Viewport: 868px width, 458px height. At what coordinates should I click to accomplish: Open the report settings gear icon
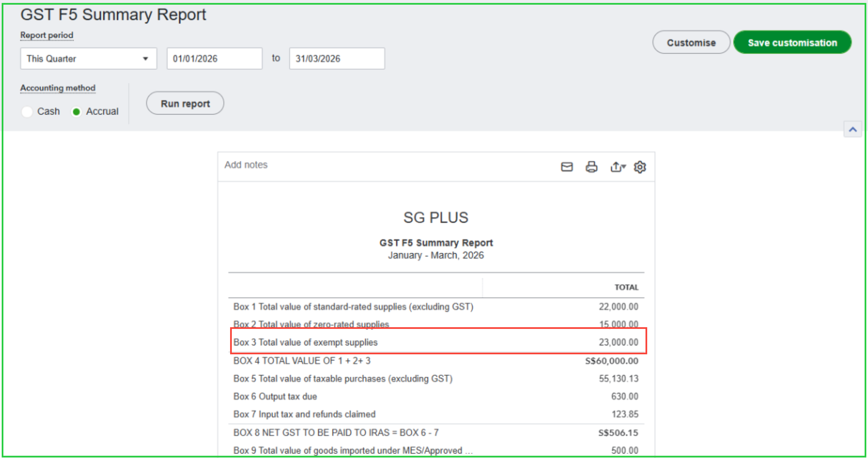point(640,167)
